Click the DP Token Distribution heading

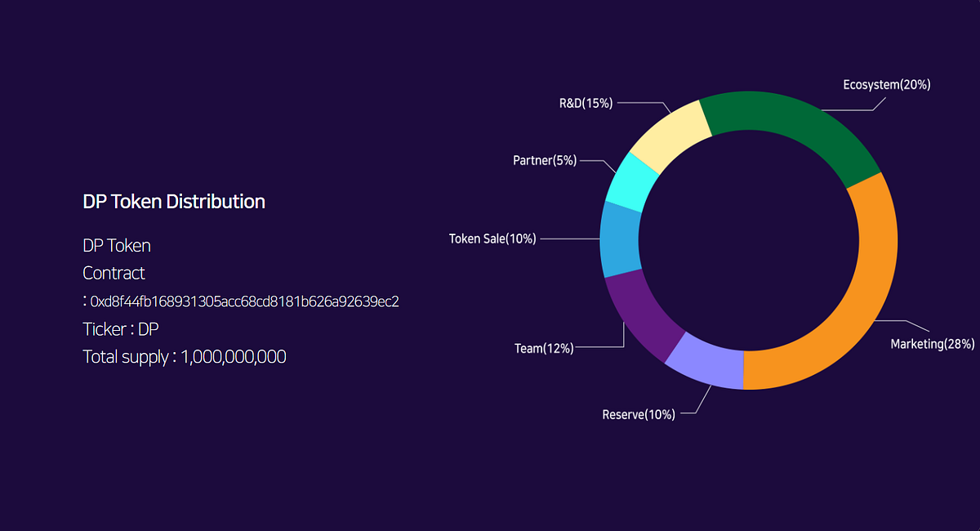(x=174, y=201)
